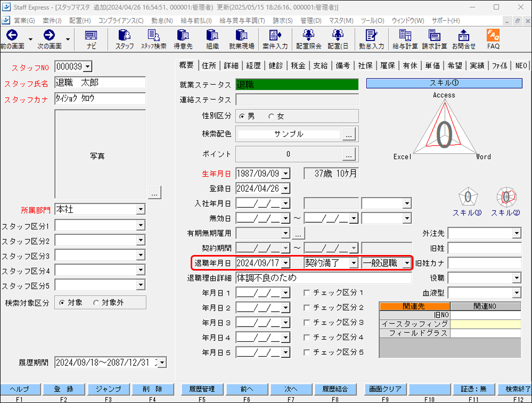Image resolution: width=532 pixels, height=403 pixels.
Task: Open the 契約満了 reason dropdown
Action: click(353, 263)
